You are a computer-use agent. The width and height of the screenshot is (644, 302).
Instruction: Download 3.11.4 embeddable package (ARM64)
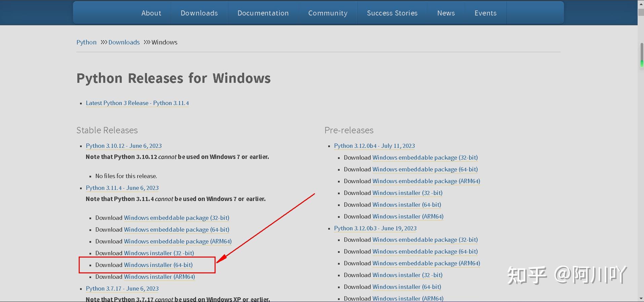click(178, 241)
